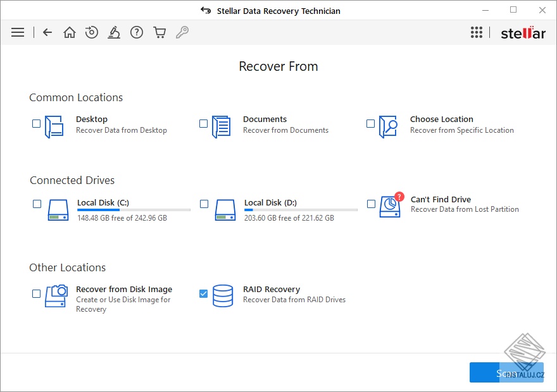This screenshot has width=557, height=392.
Task: Select the Choose Location label
Action: (442, 119)
